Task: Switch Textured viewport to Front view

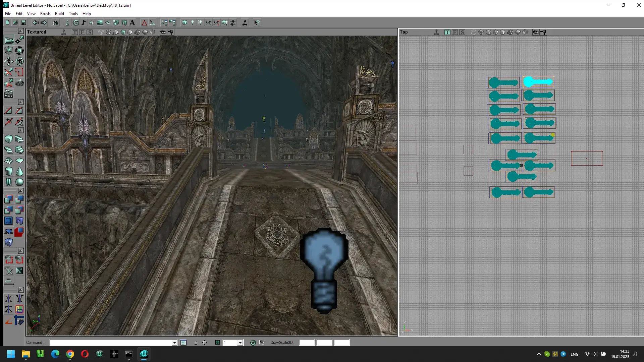Action: [82, 32]
